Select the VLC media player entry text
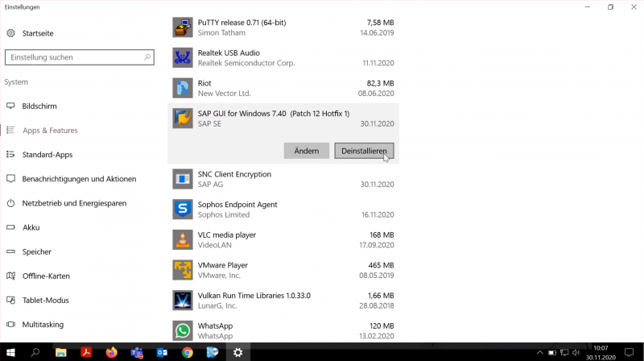Image resolution: width=644 pixels, height=361 pixels. click(227, 234)
